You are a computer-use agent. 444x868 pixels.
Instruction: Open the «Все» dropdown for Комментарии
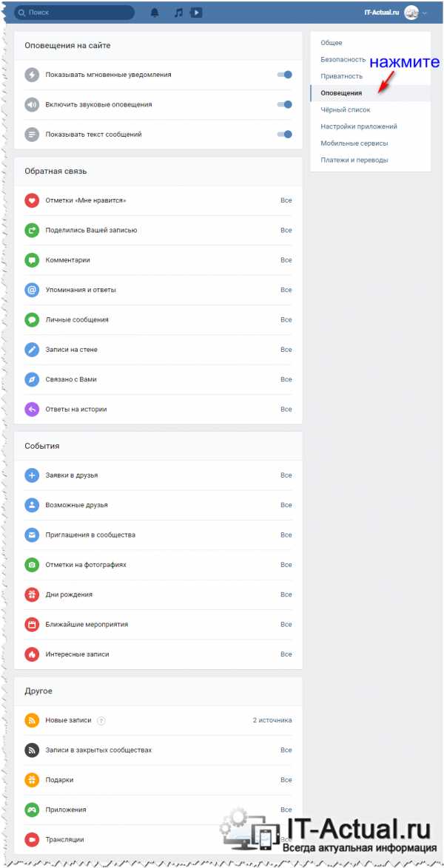click(286, 260)
